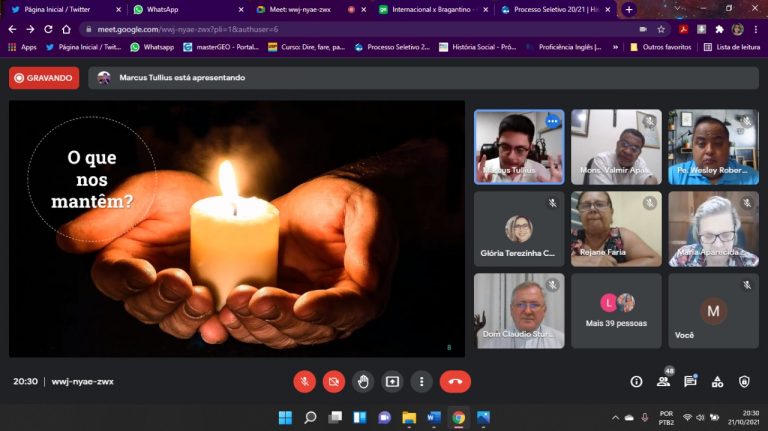Viewport: 768px width, 431px height.
Task: Show the participants list with 48 badge
Action: click(663, 381)
